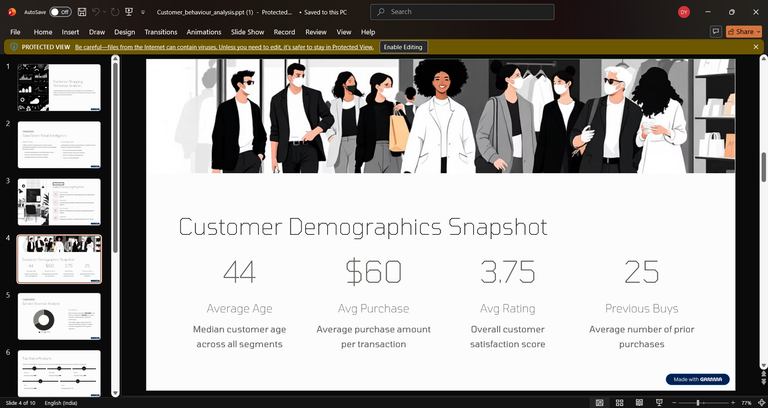Click the Undo arrow icon
Viewport: 768px width, 408px height.
96,12
